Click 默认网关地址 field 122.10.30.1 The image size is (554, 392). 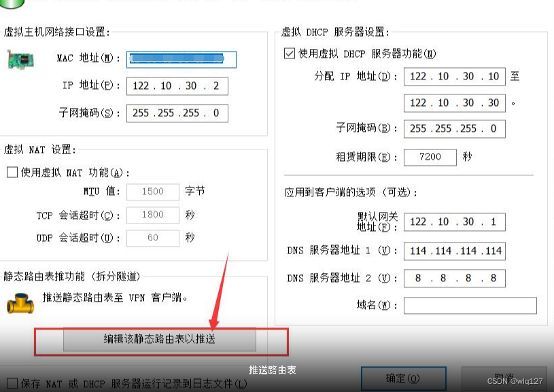tap(454, 222)
